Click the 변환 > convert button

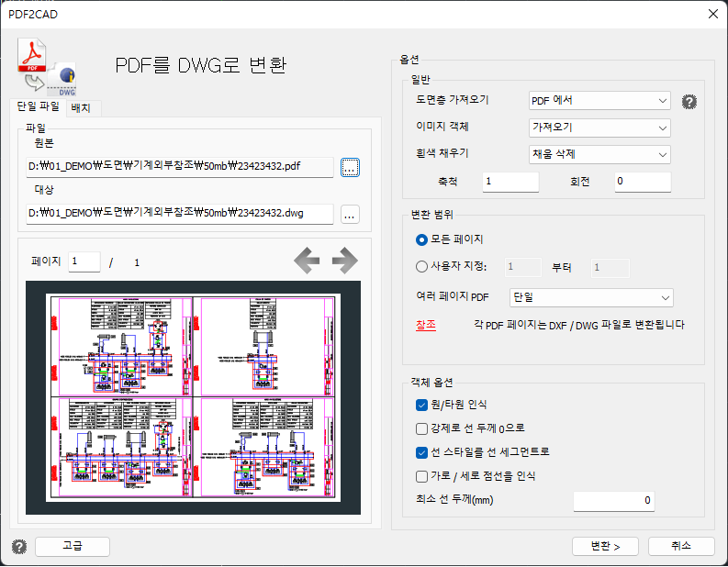point(605,547)
